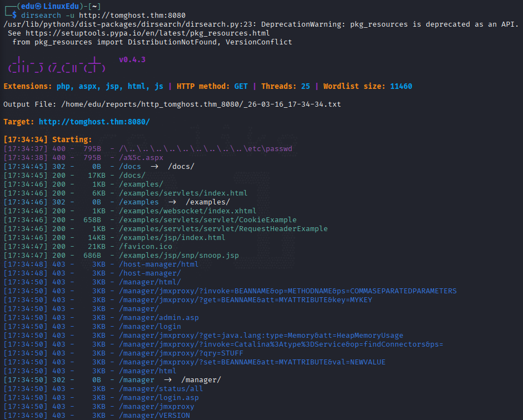The height and width of the screenshot is (420, 523).
Task: Select the /manager/VERSION result path
Action: tap(155, 416)
